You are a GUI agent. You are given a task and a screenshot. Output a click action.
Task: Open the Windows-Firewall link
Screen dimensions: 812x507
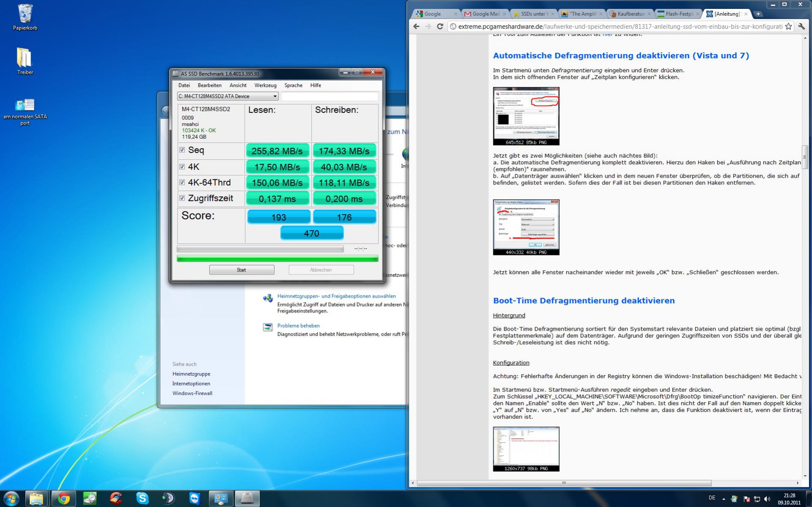tap(192, 393)
